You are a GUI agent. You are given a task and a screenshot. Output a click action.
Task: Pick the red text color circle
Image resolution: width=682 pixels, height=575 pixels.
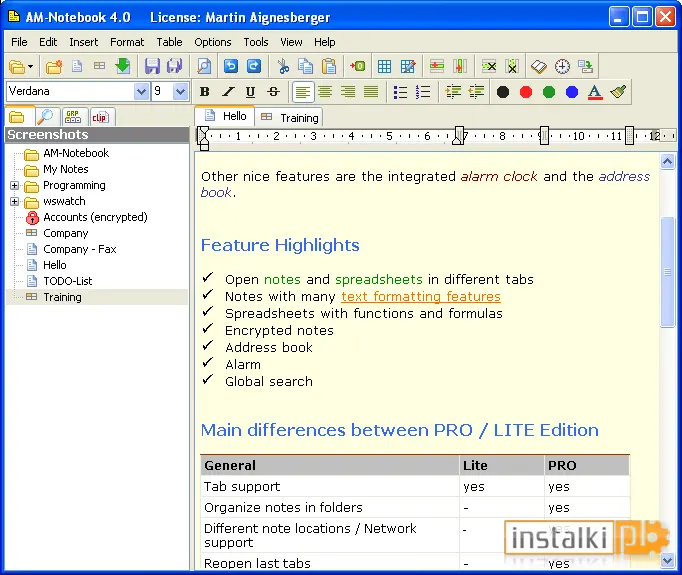526,92
